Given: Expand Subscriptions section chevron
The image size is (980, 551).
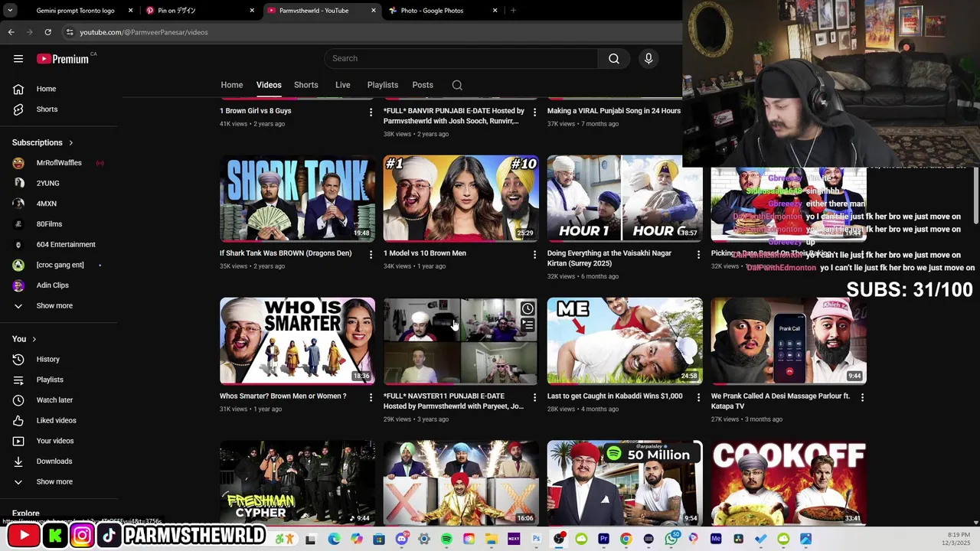Looking at the screenshot, I should pos(71,143).
